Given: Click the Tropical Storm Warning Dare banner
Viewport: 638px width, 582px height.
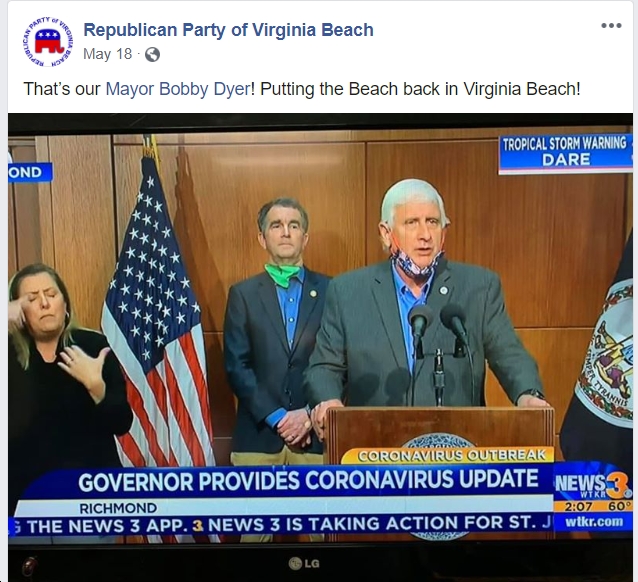Looking at the screenshot, I should click(x=565, y=154).
